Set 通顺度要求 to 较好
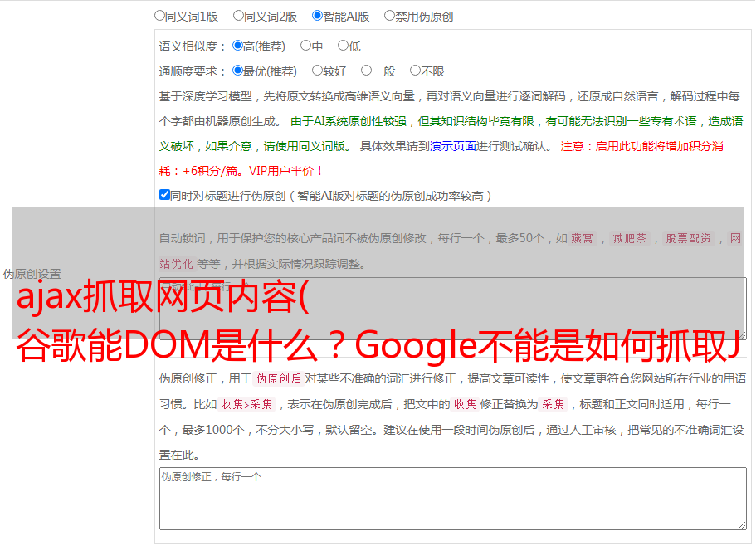Screen dimensions: 756x546 (x=317, y=71)
